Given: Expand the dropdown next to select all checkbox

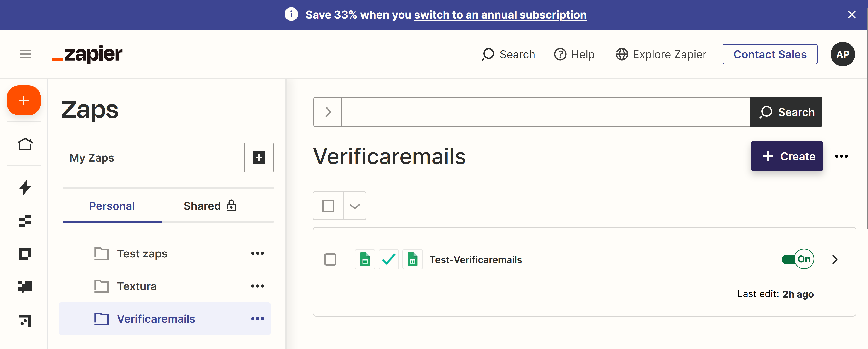Looking at the screenshot, I should 355,206.
